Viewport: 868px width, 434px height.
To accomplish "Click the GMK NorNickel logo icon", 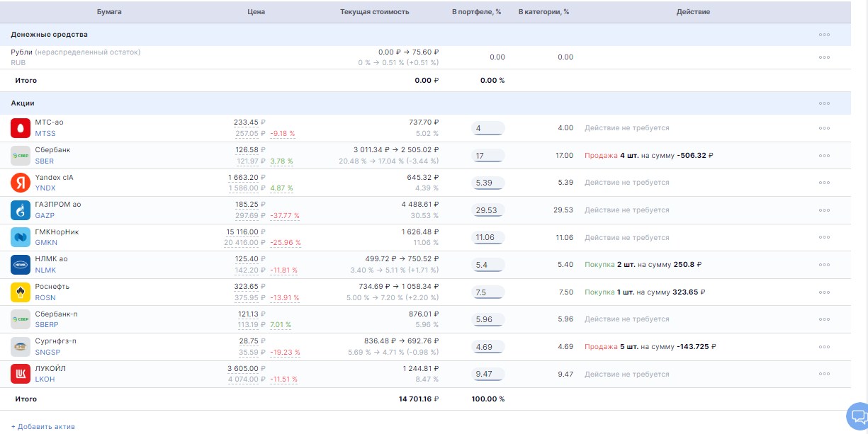I will pos(21,237).
